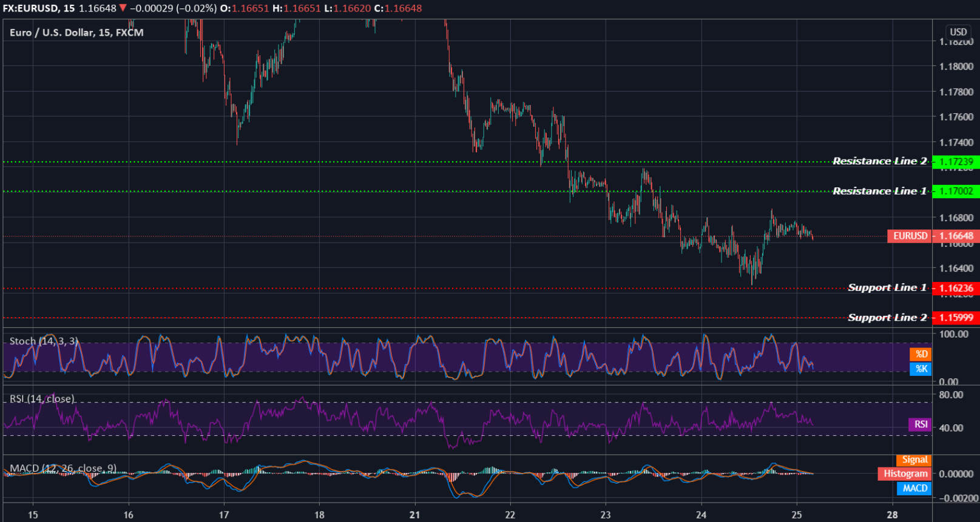Click the blue MACD label

click(x=914, y=489)
